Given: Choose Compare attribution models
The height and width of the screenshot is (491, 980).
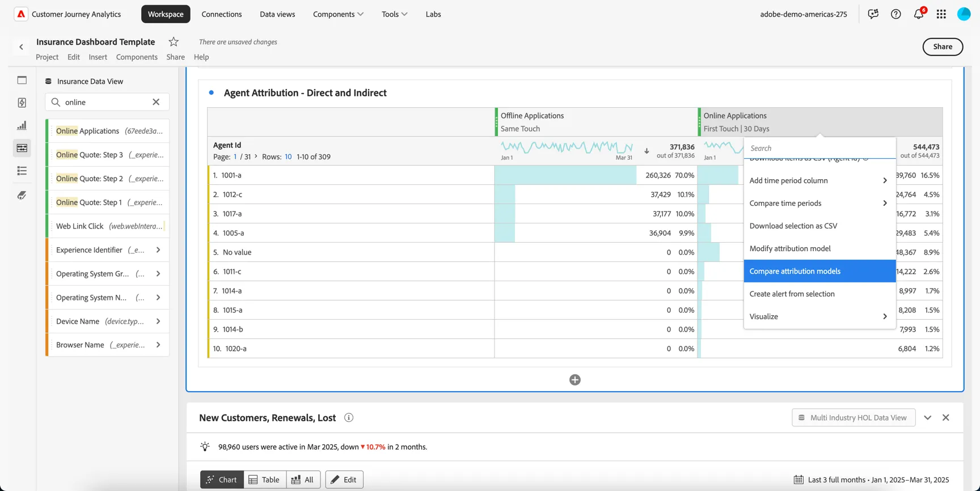Looking at the screenshot, I should point(820,271).
